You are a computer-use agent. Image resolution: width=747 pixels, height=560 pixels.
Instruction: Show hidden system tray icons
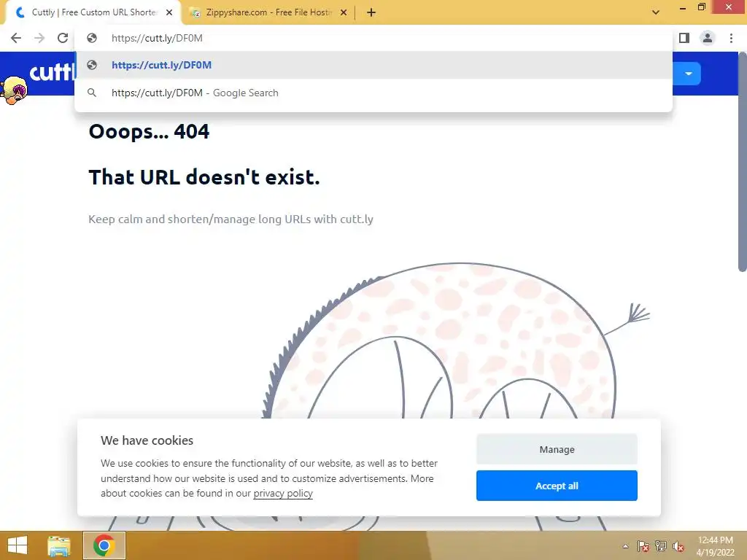click(625, 546)
